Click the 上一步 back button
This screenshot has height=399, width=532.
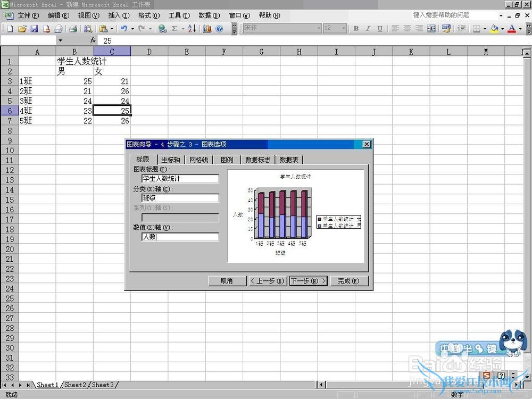point(268,281)
